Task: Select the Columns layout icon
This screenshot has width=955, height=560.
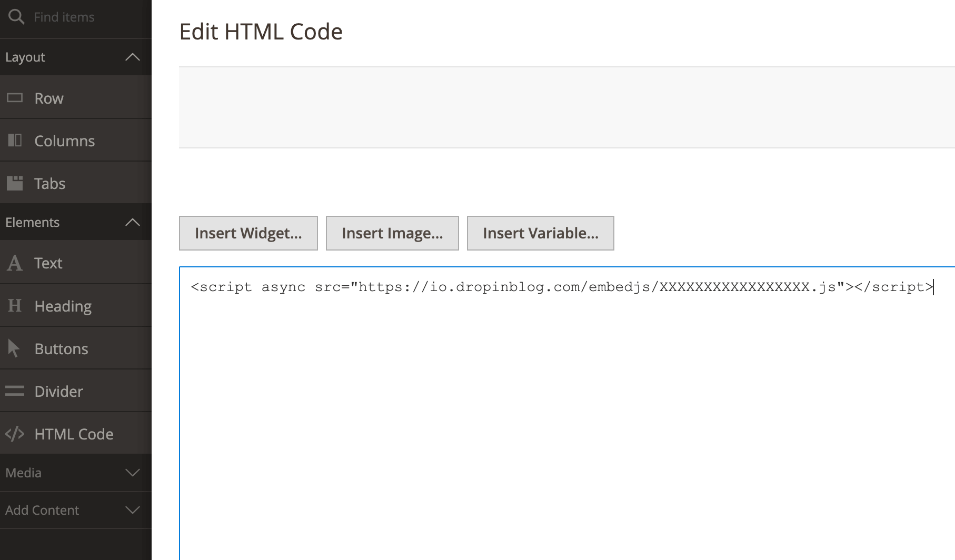Action: tap(15, 141)
